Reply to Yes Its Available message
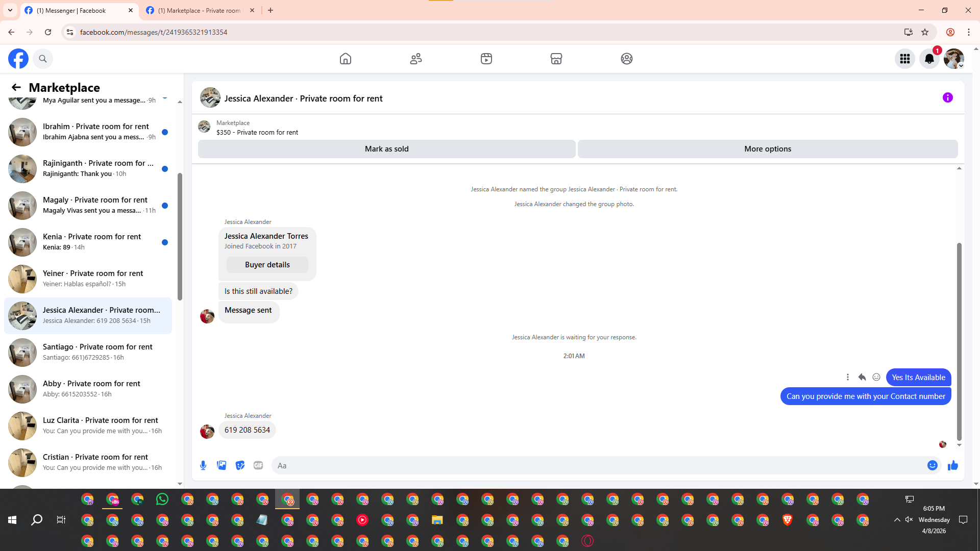980x551 pixels. 862,377
